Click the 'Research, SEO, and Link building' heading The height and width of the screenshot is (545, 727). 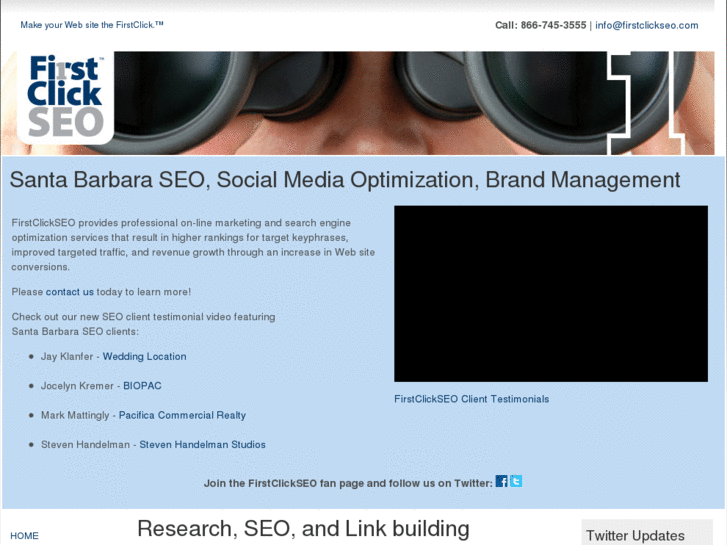303,528
